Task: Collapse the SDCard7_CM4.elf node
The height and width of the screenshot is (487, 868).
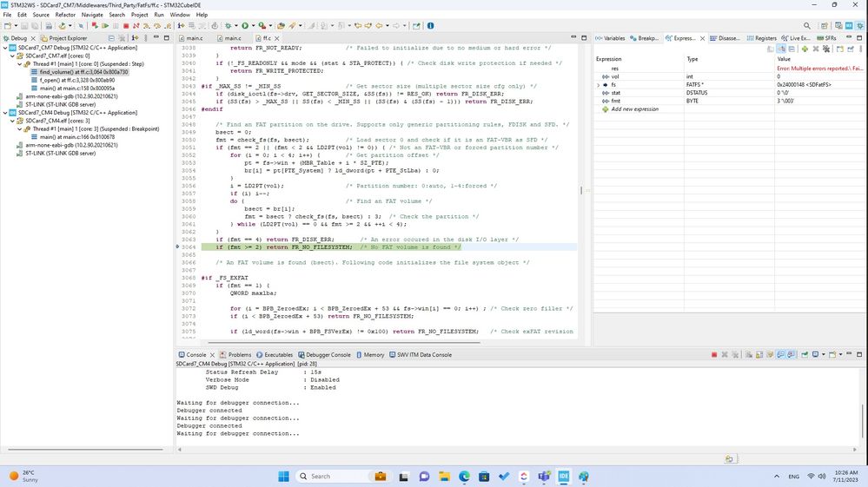Action: click(12, 121)
